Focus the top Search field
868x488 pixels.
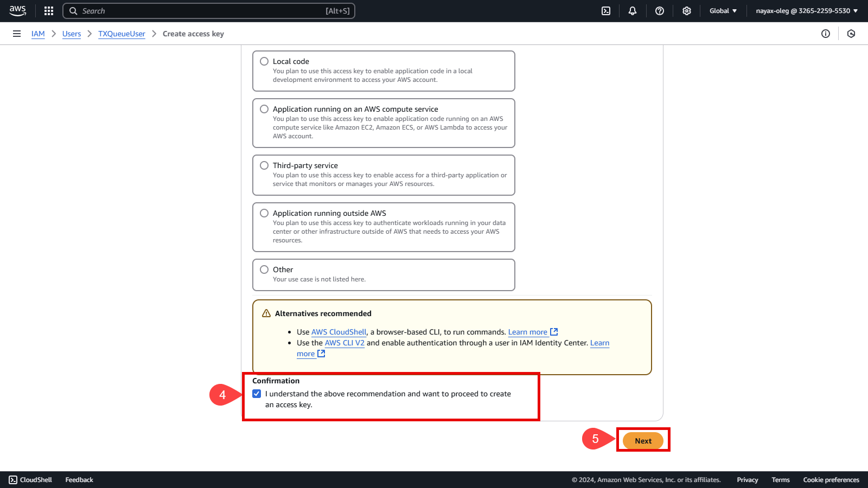tap(209, 11)
